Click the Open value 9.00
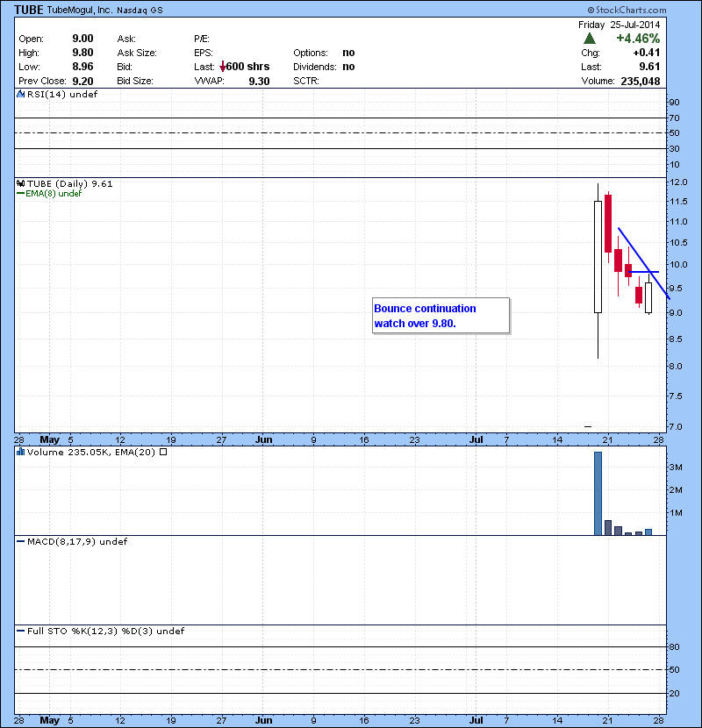 click(82, 39)
